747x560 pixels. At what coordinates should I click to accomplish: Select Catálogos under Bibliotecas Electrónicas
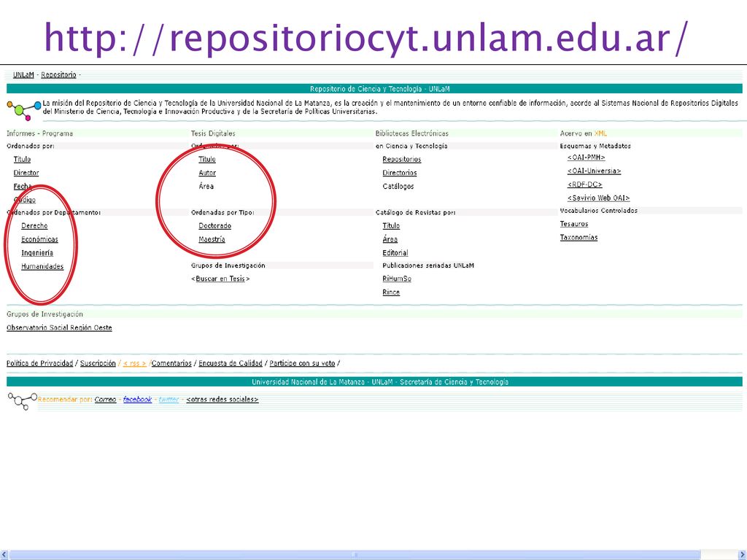tap(398, 186)
